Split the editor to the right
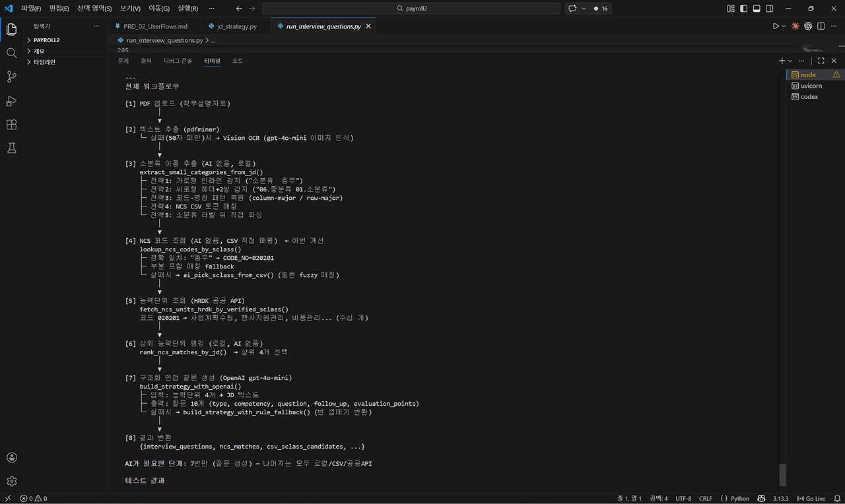Screen dimensions: 845x504 (x=821, y=26)
